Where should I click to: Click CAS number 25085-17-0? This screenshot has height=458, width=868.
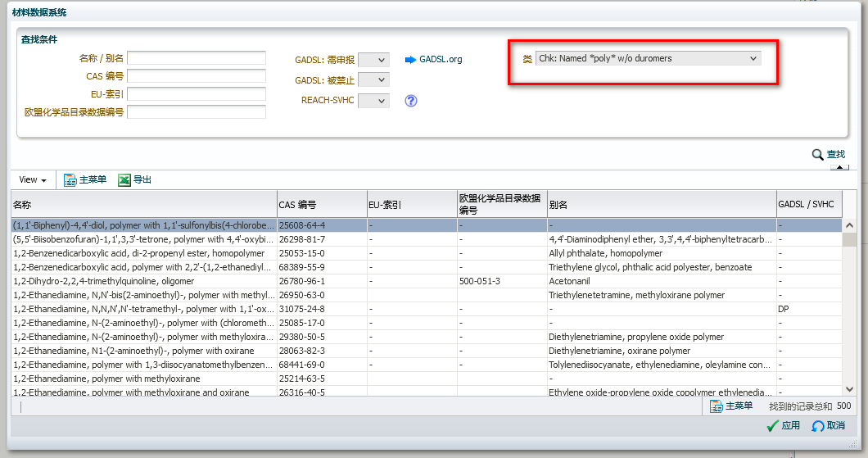click(301, 323)
